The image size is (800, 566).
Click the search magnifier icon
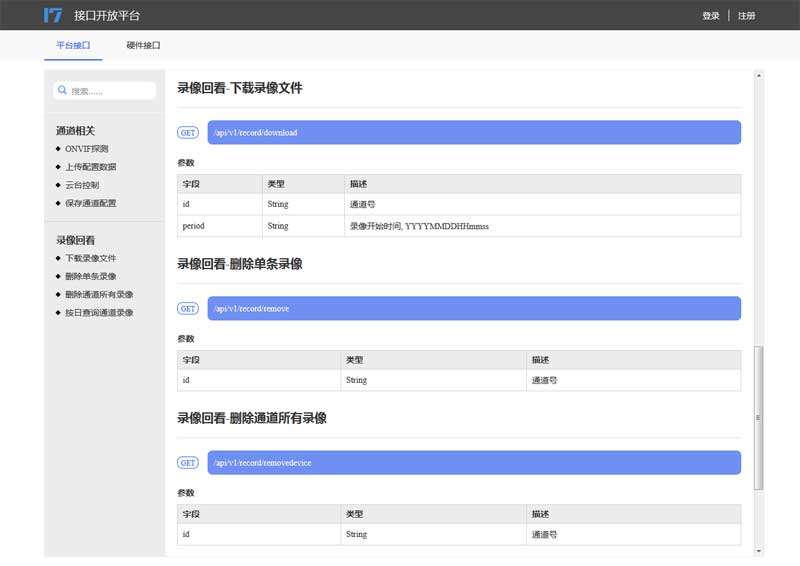[62, 91]
